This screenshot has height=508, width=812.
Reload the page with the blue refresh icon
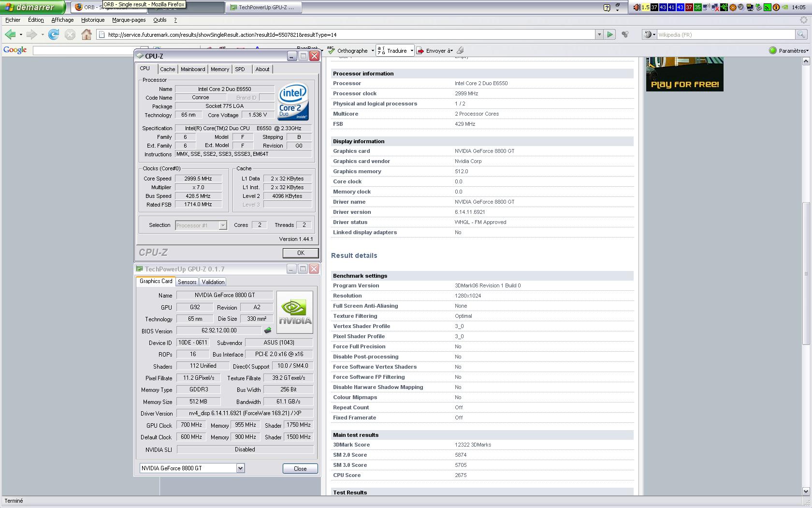click(54, 34)
